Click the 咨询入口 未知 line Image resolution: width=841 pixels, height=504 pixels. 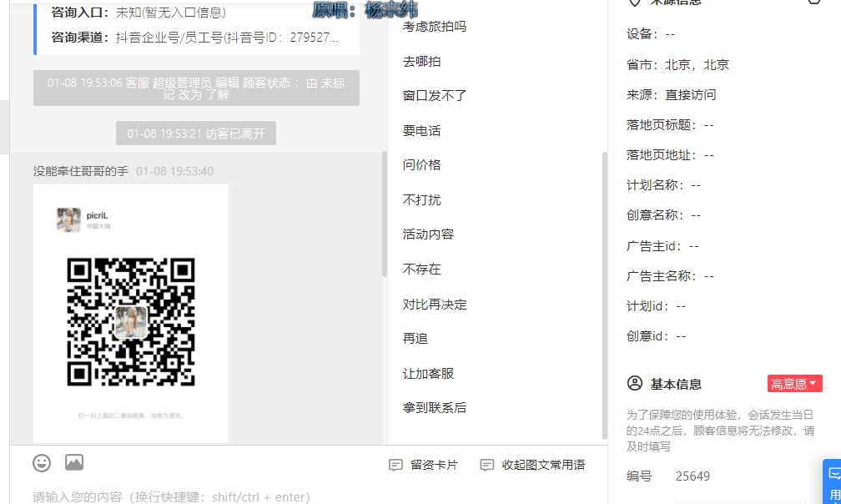coord(138,13)
